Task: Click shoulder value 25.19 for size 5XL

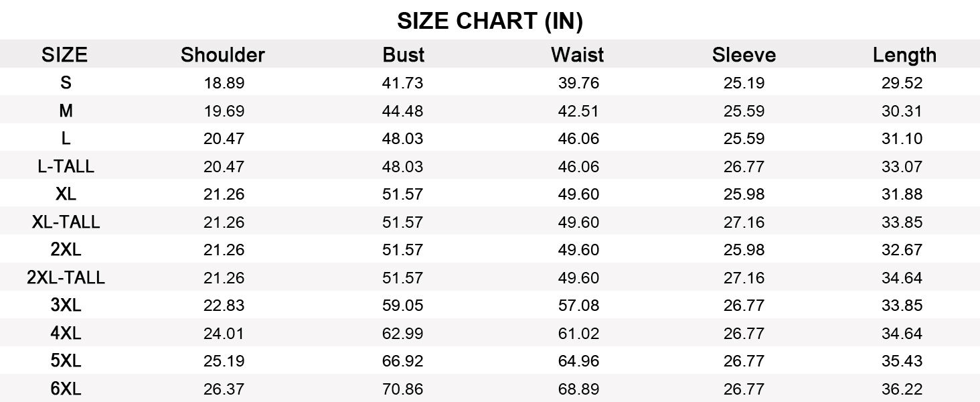Action: pos(224,361)
